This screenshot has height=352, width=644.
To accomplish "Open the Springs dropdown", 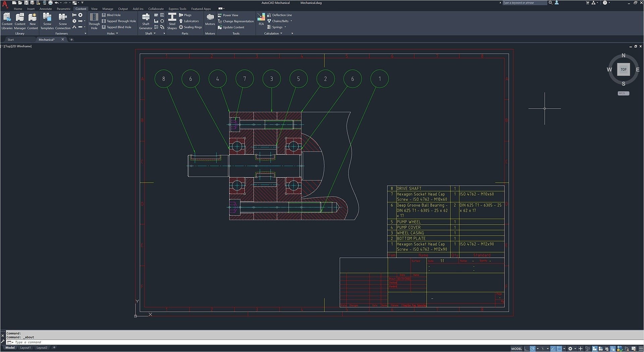I will tap(285, 27).
